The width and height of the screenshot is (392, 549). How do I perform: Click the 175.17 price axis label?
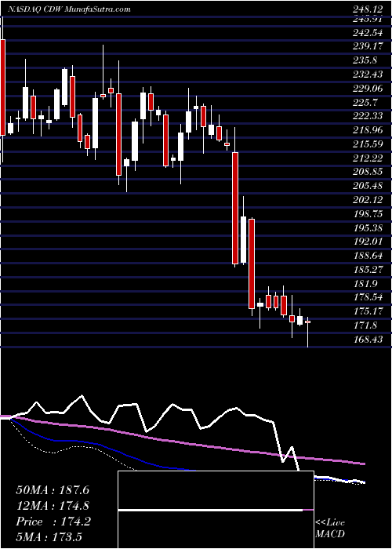pos(367,311)
